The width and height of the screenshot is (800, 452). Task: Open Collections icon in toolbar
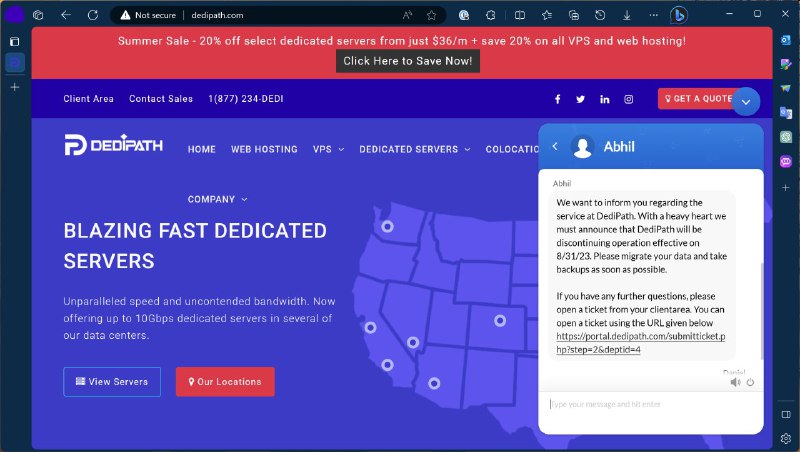pos(573,15)
